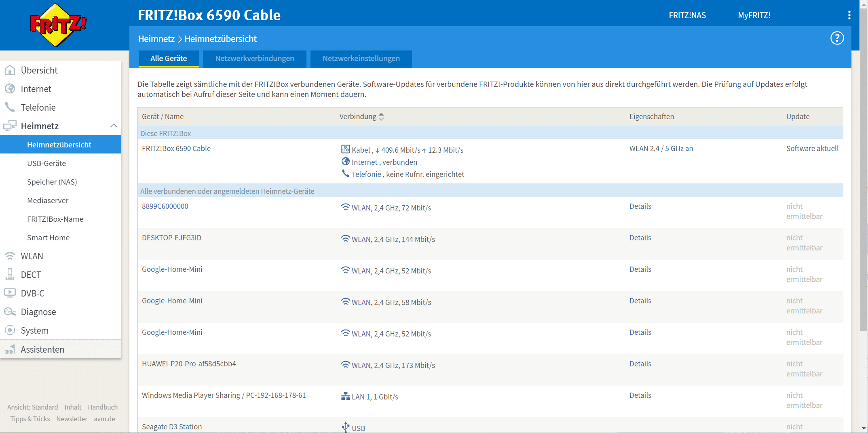Click the Diagnose icon in sidebar

(x=10, y=312)
